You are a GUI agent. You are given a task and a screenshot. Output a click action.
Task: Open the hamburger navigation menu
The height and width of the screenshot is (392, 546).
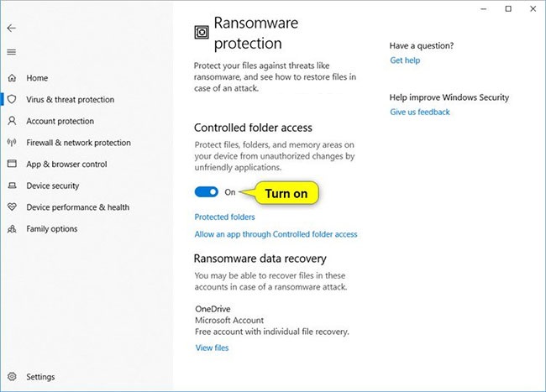11,52
